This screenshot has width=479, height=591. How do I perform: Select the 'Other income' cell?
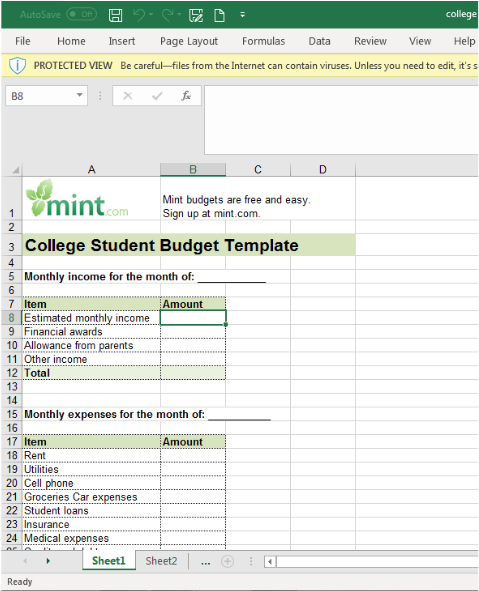tap(91, 359)
